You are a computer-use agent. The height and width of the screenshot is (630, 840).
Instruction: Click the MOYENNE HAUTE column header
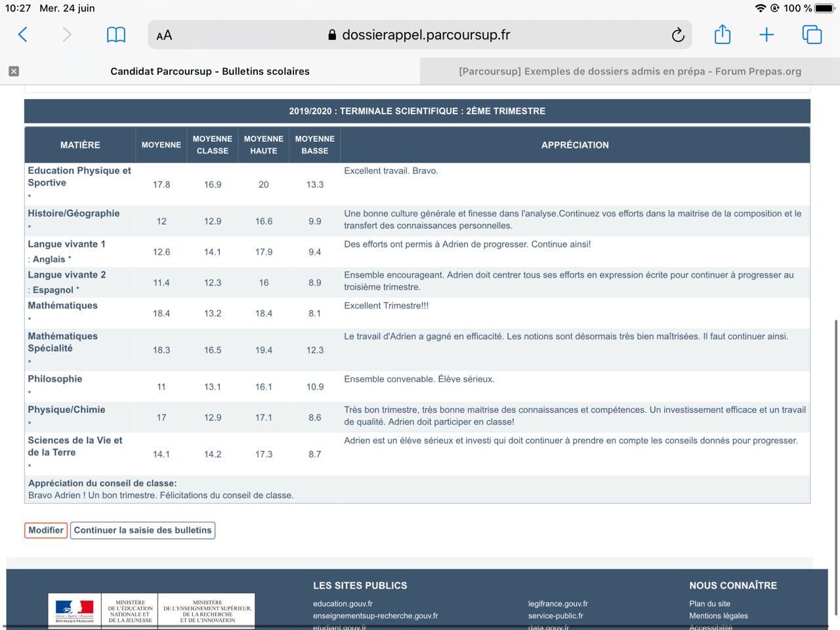point(264,145)
